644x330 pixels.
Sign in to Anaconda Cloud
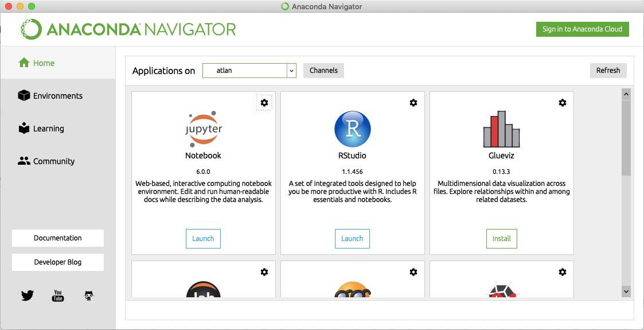583,29
